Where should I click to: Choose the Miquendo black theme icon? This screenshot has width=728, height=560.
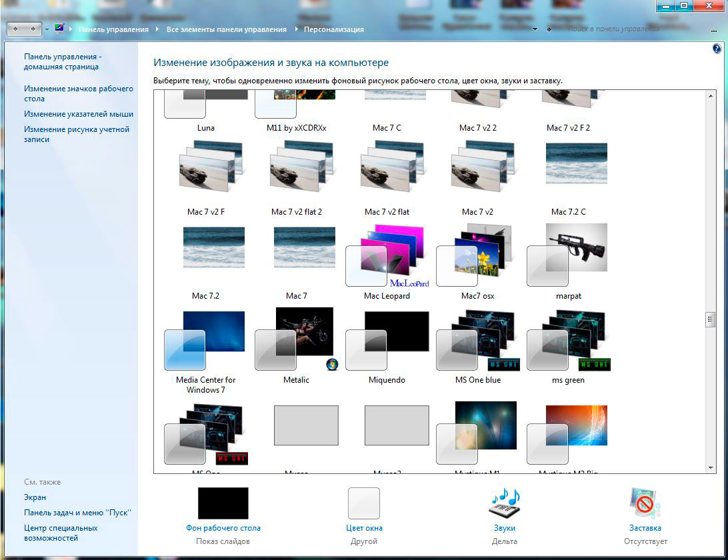[387, 341]
